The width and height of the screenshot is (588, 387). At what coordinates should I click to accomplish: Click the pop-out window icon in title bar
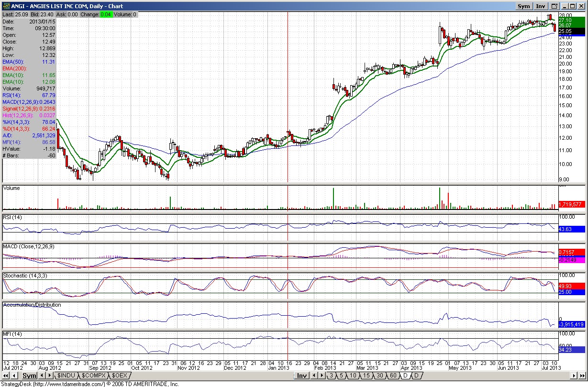[555, 6]
